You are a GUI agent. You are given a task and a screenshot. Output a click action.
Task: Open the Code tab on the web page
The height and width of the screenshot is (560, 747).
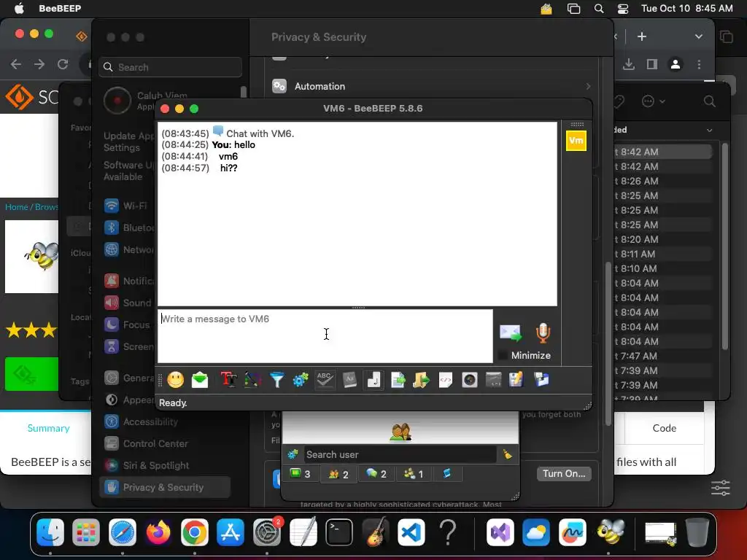tap(664, 428)
